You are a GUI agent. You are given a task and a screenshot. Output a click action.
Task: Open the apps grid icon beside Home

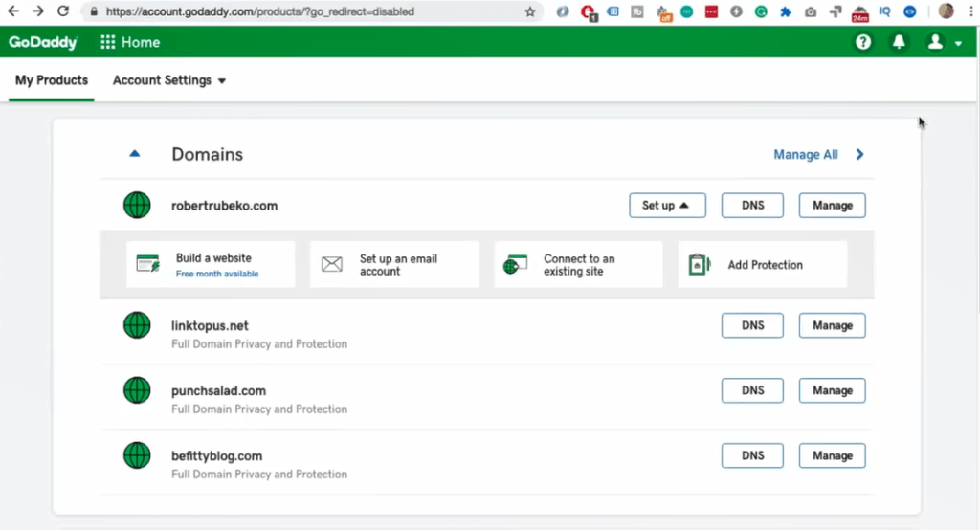107,42
